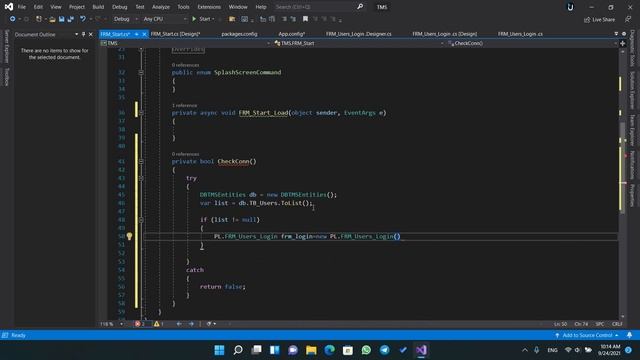Image resolution: width=640 pixels, height=360 pixels.
Task: Open File Explorer from the taskbar
Action: 311,350
